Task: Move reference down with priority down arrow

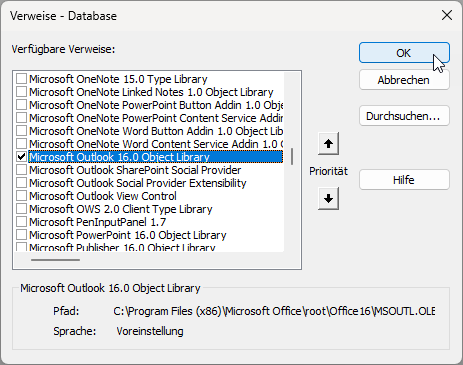Action: 328,199
